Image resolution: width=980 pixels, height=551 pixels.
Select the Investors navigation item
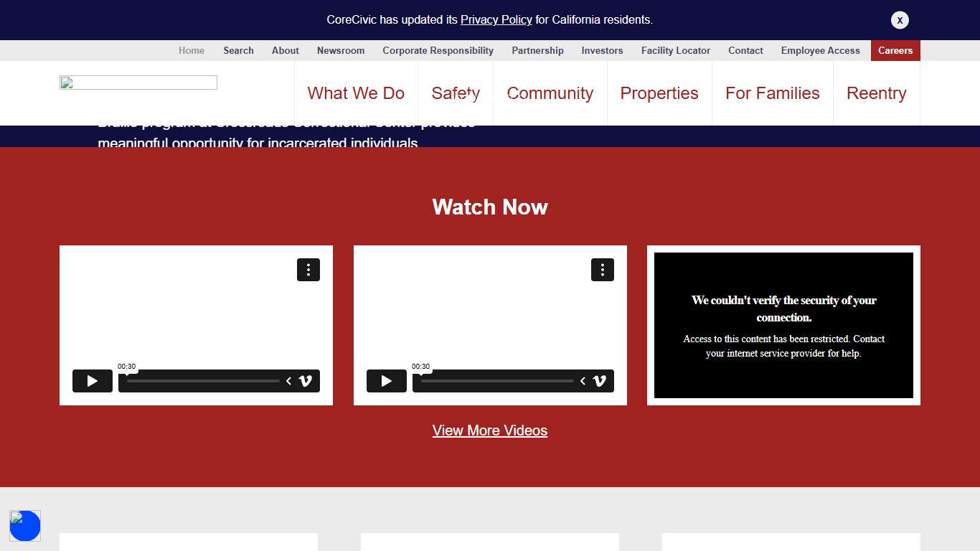(x=602, y=50)
